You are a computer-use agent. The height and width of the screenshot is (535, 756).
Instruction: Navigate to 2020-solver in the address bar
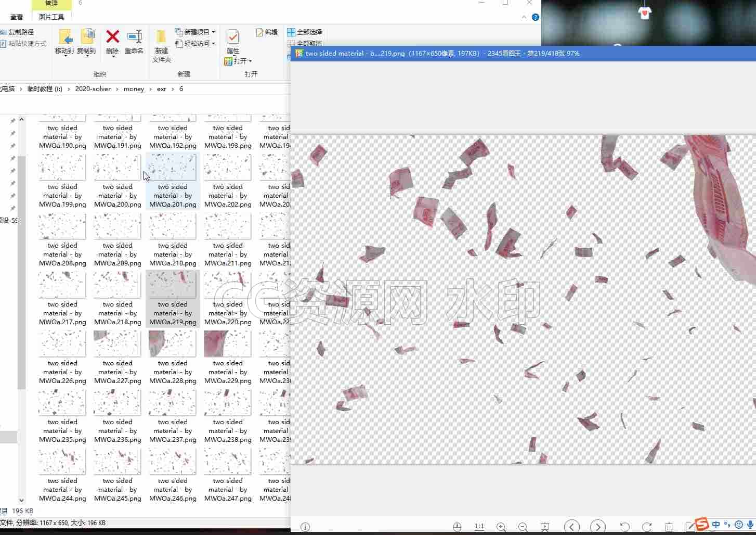(93, 89)
